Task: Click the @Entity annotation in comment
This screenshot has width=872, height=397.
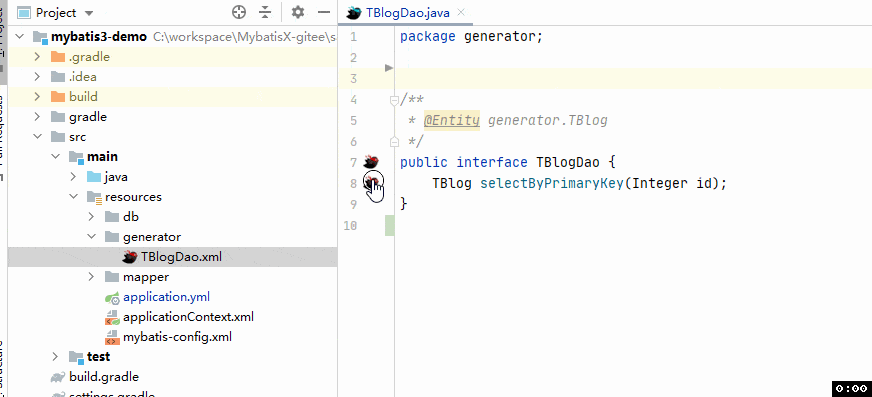Action: point(452,120)
